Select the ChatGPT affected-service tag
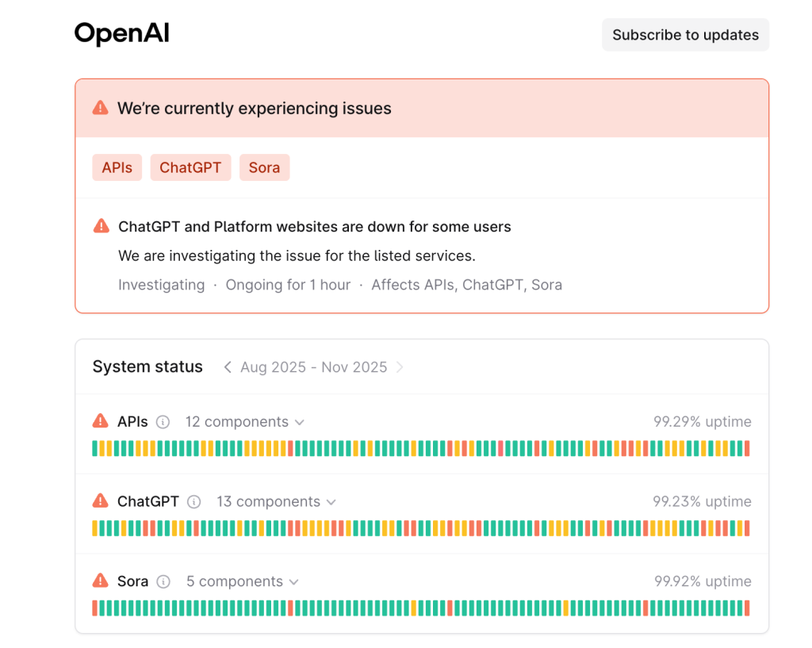Image resolution: width=812 pixels, height=648 pixels. (x=190, y=167)
